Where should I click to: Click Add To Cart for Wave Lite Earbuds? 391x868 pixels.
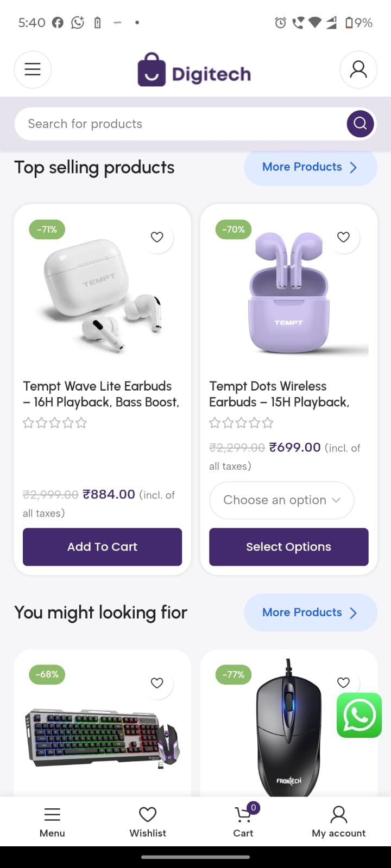click(102, 547)
